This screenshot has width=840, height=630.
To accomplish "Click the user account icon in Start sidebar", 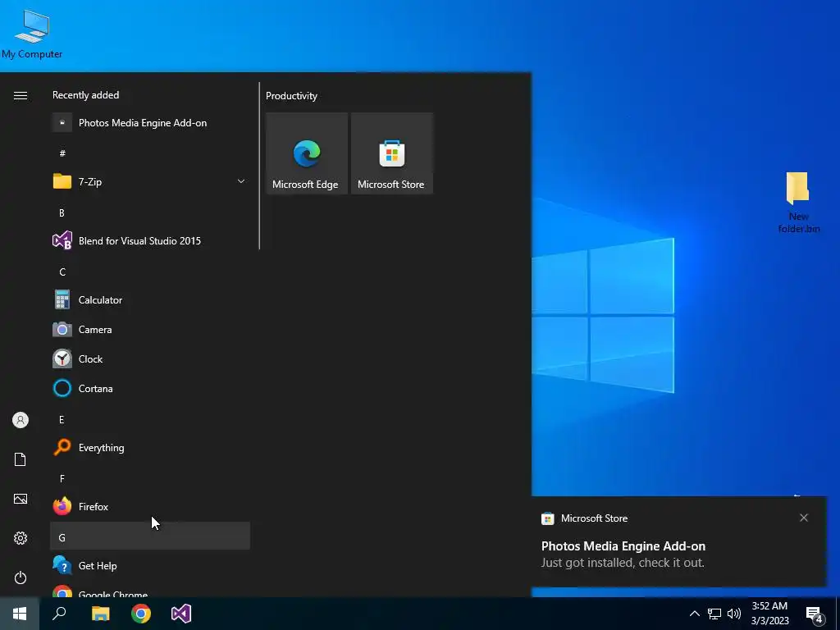I will (x=21, y=420).
